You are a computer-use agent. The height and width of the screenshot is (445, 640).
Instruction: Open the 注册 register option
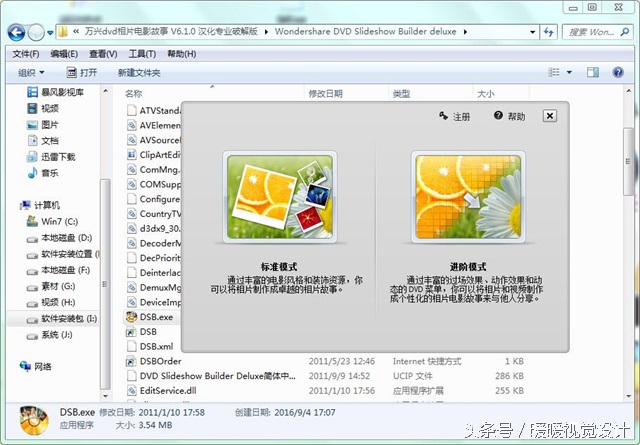pyautogui.click(x=454, y=116)
